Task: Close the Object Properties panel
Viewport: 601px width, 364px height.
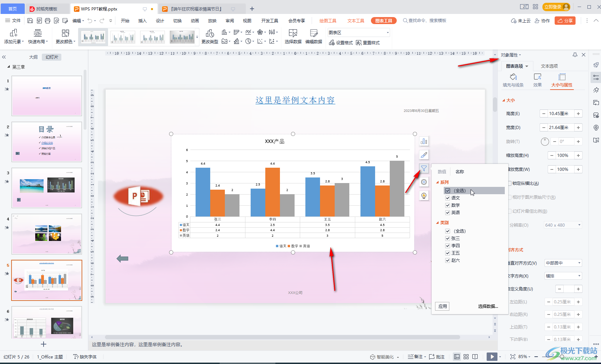Action: pos(584,55)
